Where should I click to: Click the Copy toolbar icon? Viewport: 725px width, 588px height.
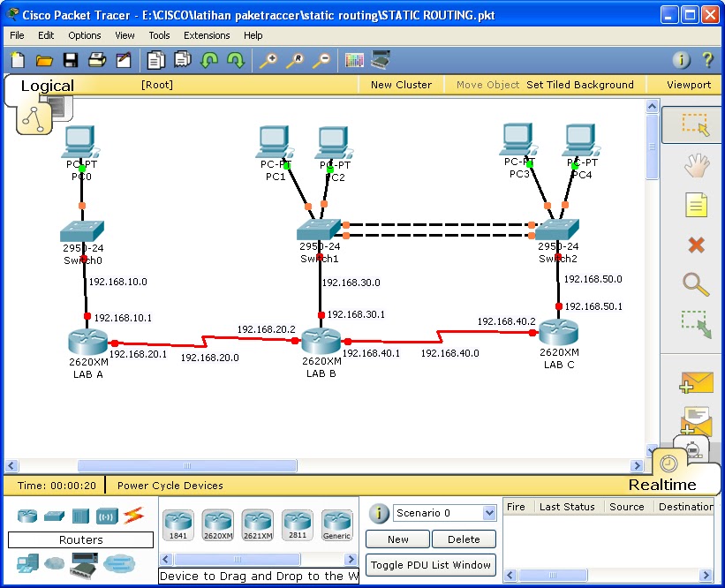[x=155, y=60]
